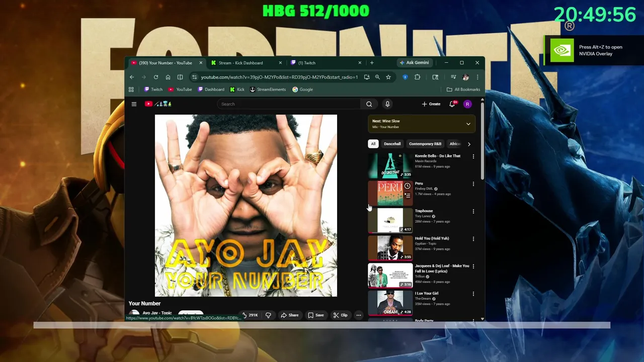Viewport: 644px width, 362px height.
Task: Open the browser home page icon
Action: pos(168,77)
